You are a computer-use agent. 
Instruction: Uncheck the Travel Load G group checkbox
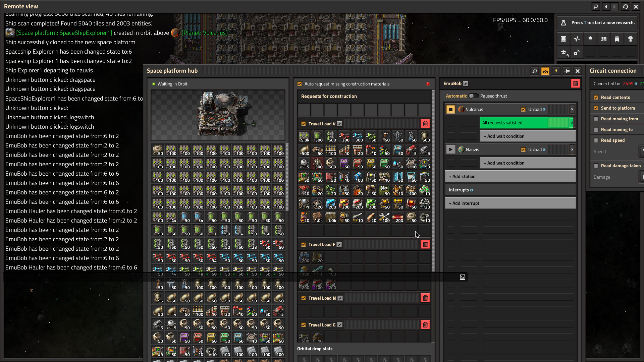point(304,325)
